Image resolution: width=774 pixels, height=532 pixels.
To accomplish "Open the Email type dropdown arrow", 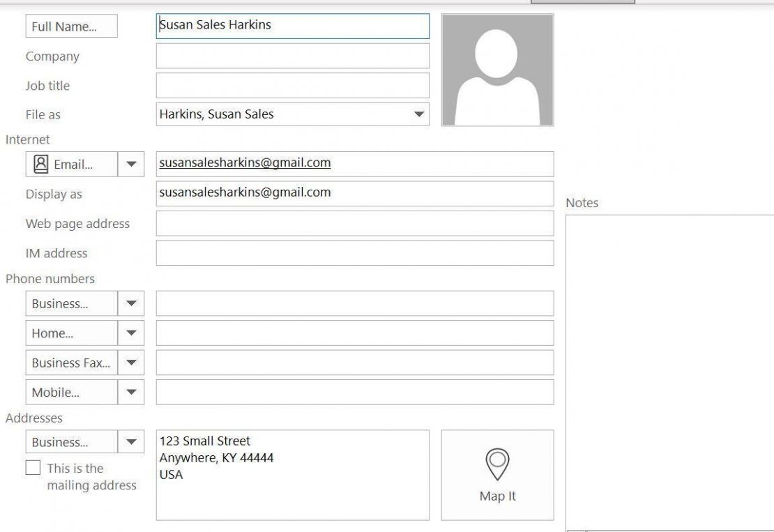I will point(132,164).
